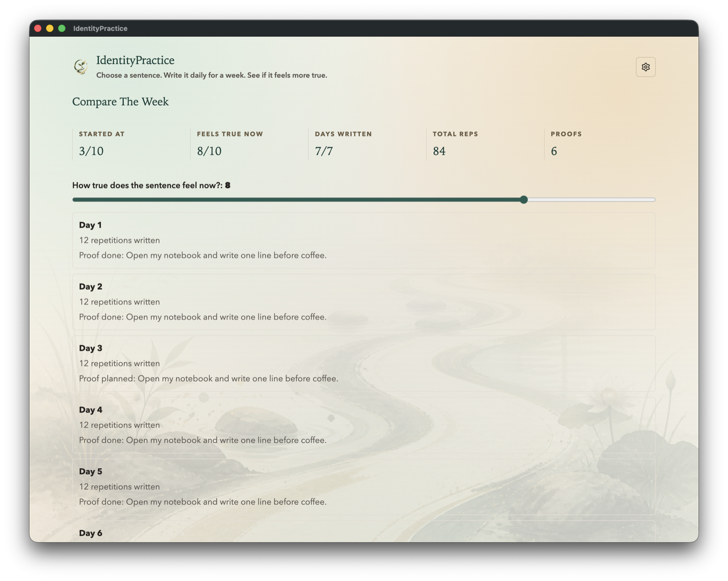The width and height of the screenshot is (728, 581).
Task: Click the IdentityPractice leaf logo icon
Action: pos(81,67)
